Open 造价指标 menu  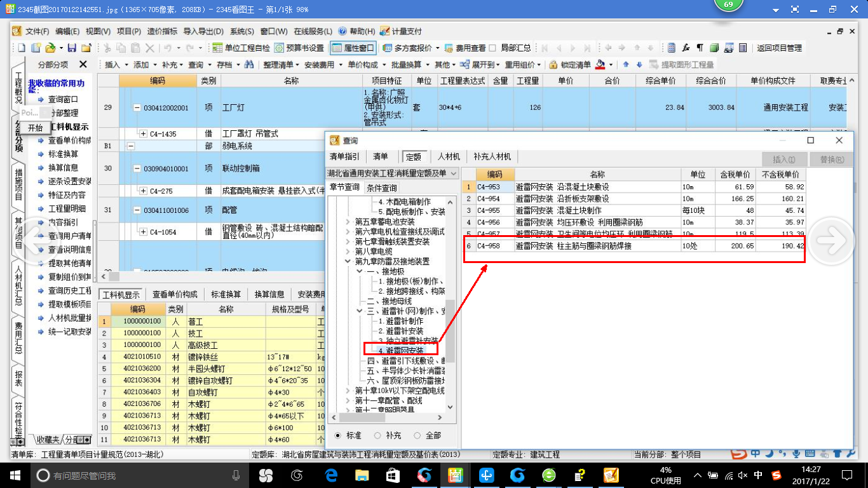(x=163, y=31)
